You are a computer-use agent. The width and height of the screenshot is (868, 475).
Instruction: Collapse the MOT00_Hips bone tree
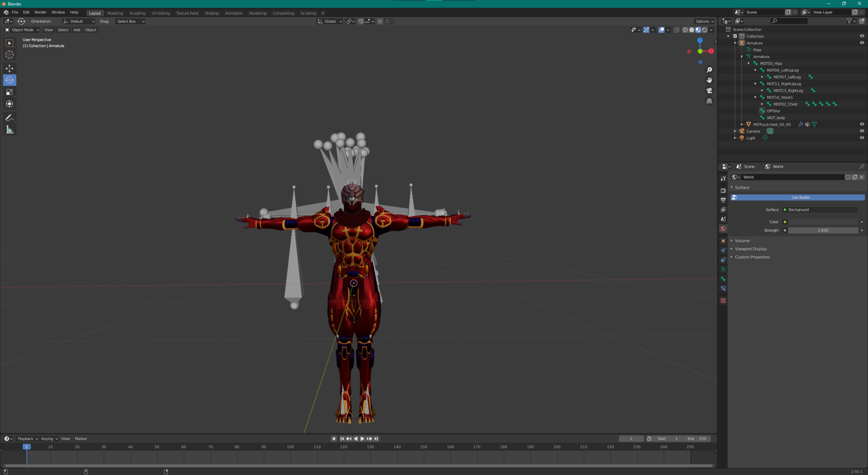point(749,63)
